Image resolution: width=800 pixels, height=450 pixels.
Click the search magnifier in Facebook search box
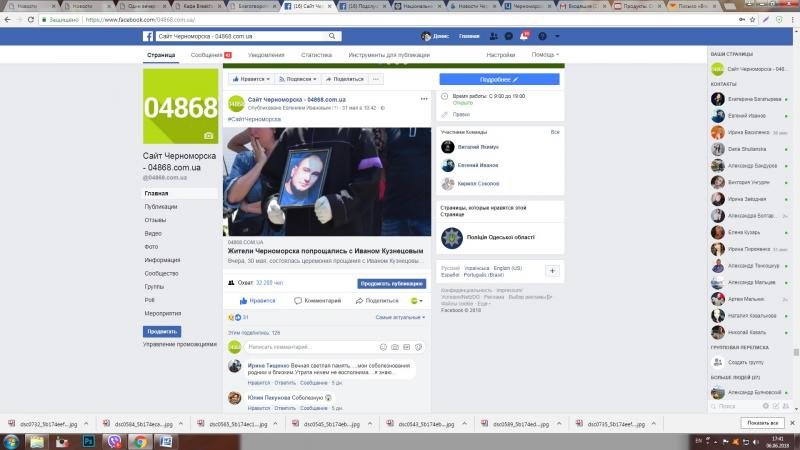332,36
